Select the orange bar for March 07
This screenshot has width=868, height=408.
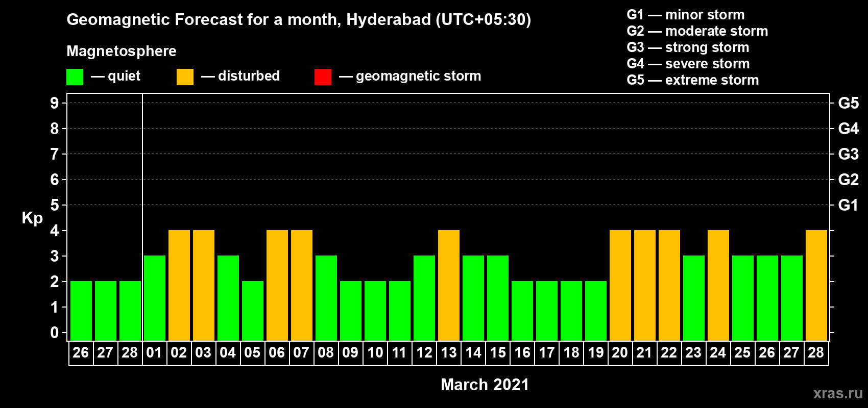pos(302,285)
